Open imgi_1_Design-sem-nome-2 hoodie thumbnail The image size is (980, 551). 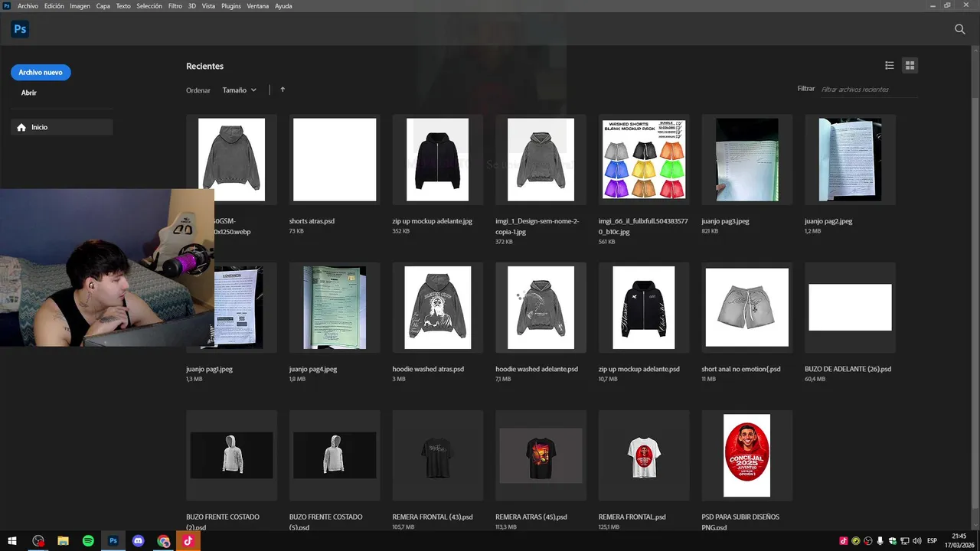(541, 159)
